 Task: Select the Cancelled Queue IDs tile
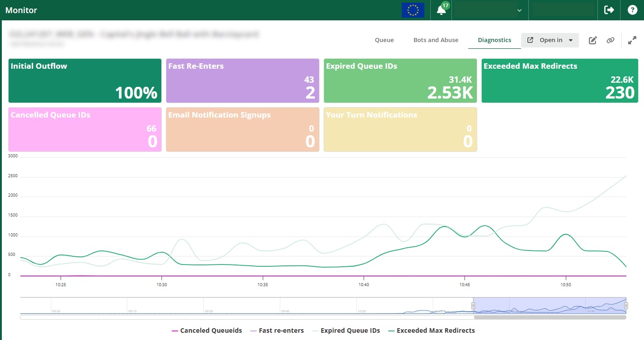coord(85,129)
